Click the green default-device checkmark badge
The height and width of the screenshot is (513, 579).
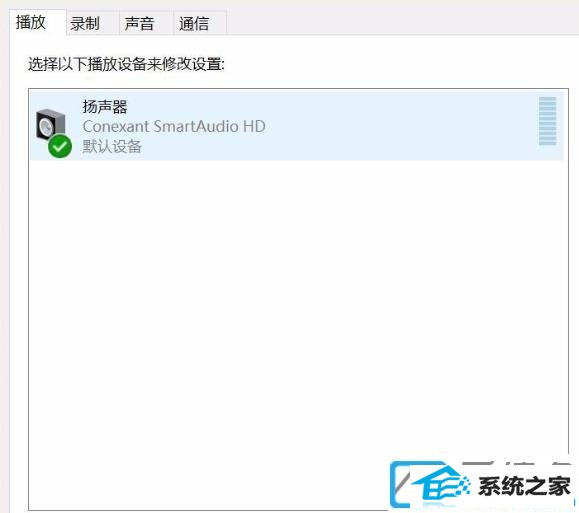(60, 147)
